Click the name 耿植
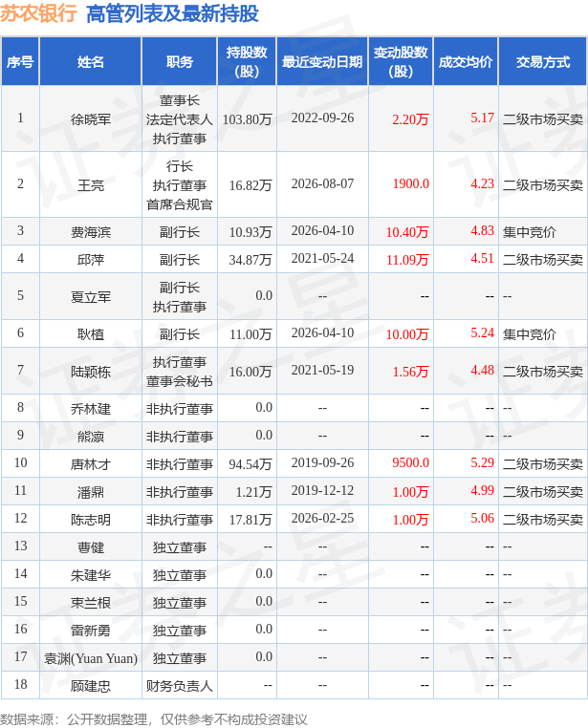The width and height of the screenshot is (588, 728). click(x=91, y=333)
